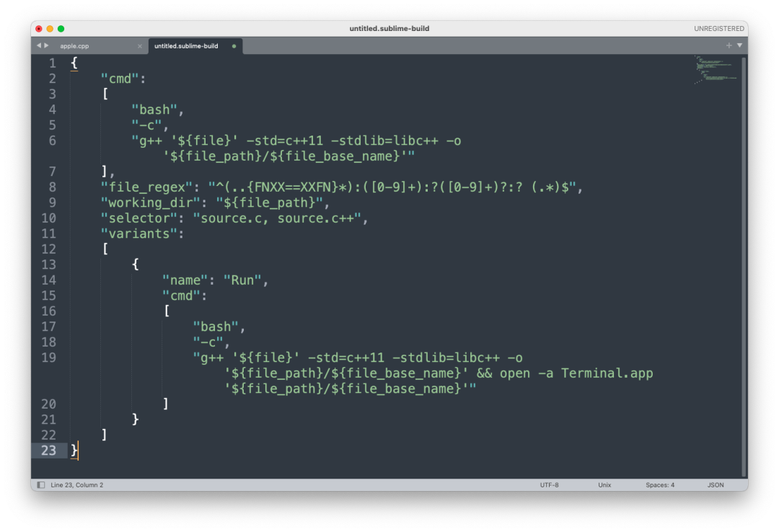Open the JSON syntax selector
Viewport: 779px width, 532px height.
(716, 485)
